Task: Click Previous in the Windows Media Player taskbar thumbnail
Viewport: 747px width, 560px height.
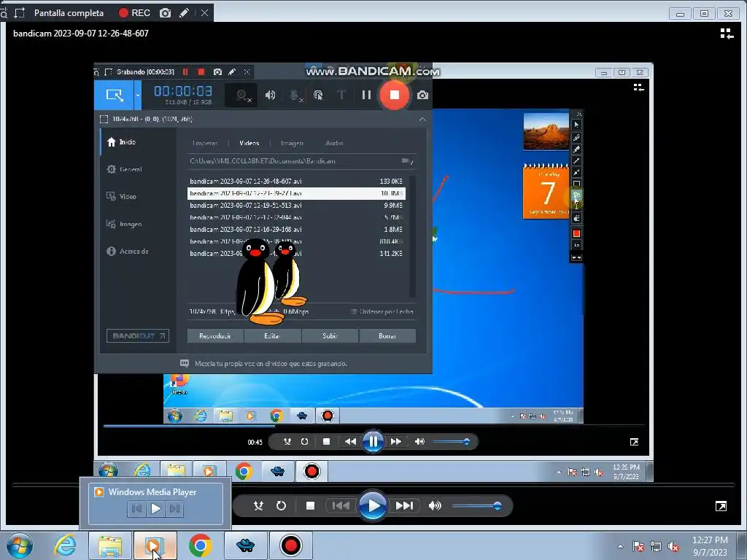Action: [x=136, y=508]
